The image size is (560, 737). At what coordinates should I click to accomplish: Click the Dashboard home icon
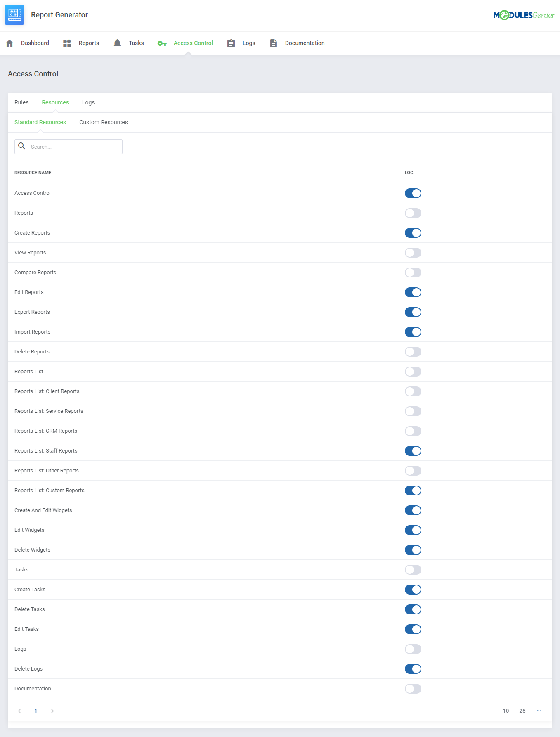pyautogui.click(x=10, y=43)
